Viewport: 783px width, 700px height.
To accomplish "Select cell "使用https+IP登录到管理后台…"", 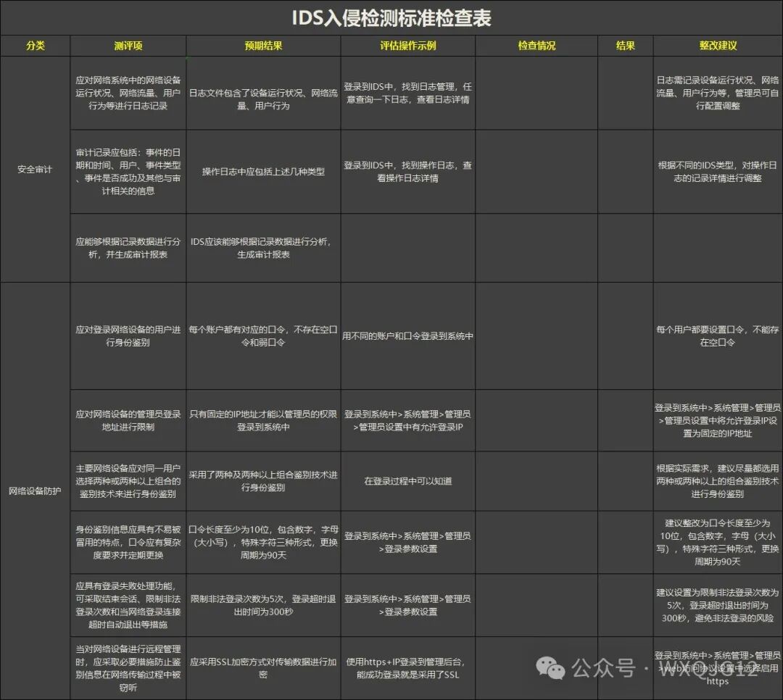I will click(x=408, y=668).
